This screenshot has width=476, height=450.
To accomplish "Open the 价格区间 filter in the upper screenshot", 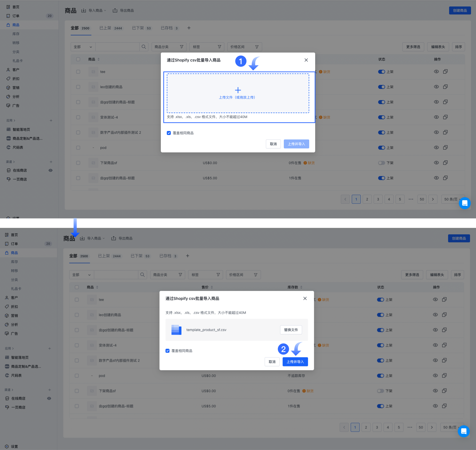I will pos(244,47).
